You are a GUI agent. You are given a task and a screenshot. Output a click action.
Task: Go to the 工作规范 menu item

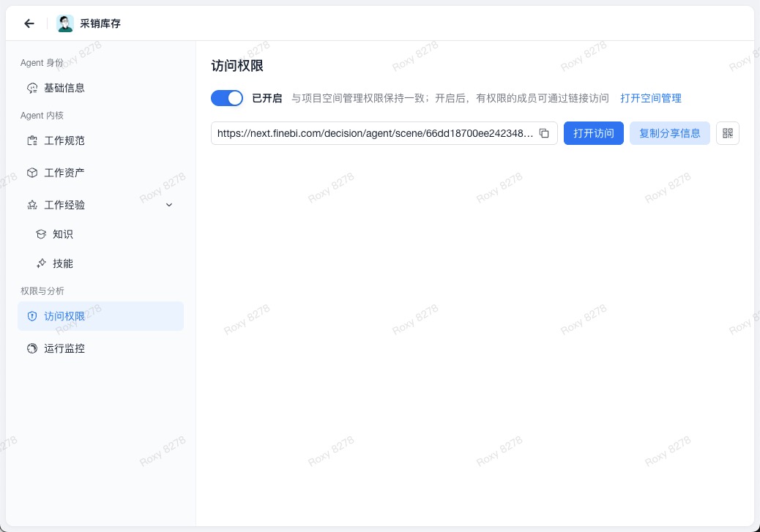coord(101,141)
